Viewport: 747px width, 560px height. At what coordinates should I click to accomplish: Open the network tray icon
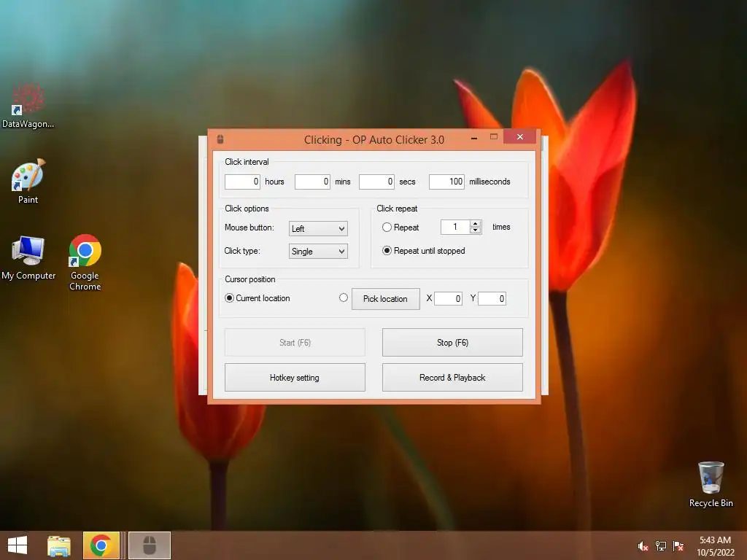pos(661,546)
